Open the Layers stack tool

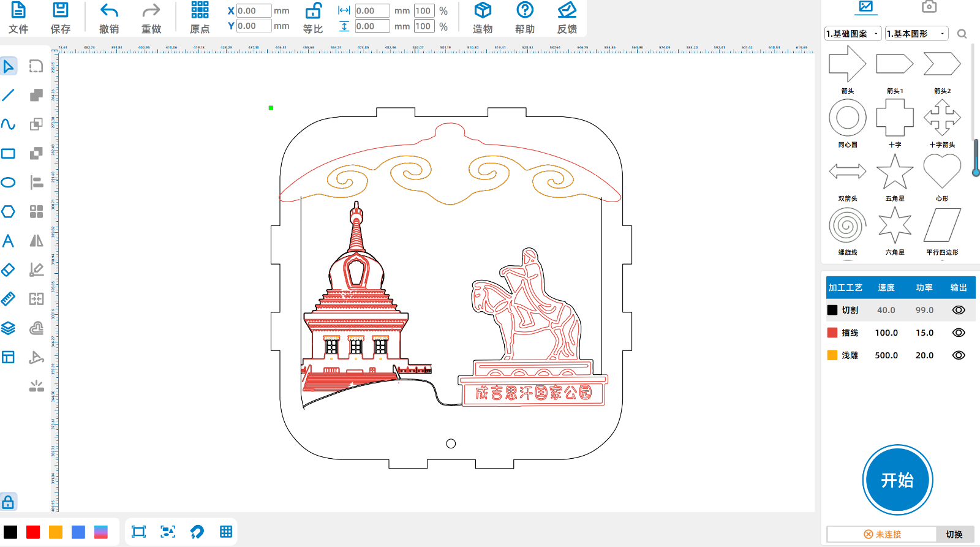[x=9, y=328]
